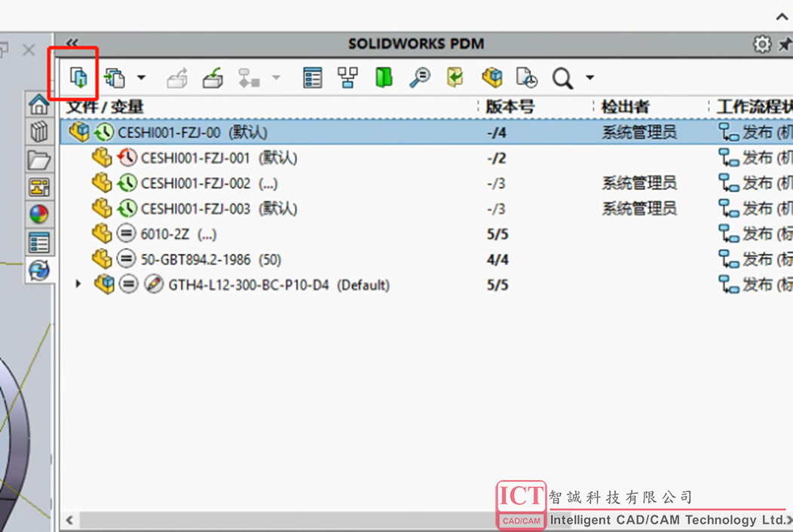Open the File Explorer folder sidebar tab
Screen dimensions: 793x532
tap(39, 160)
